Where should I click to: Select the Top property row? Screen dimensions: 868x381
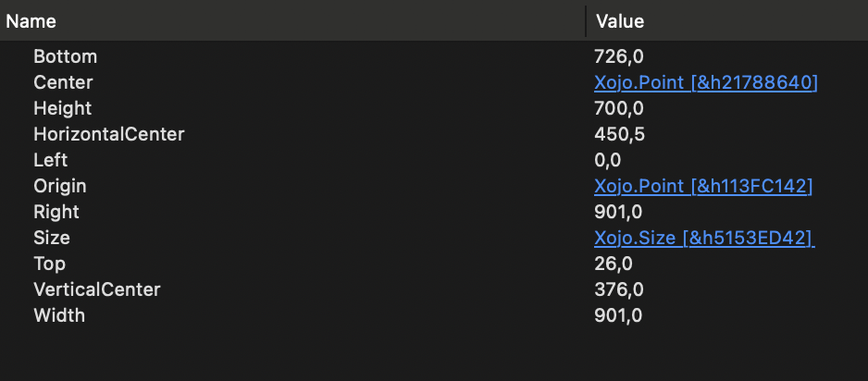(x=434, y=264)
